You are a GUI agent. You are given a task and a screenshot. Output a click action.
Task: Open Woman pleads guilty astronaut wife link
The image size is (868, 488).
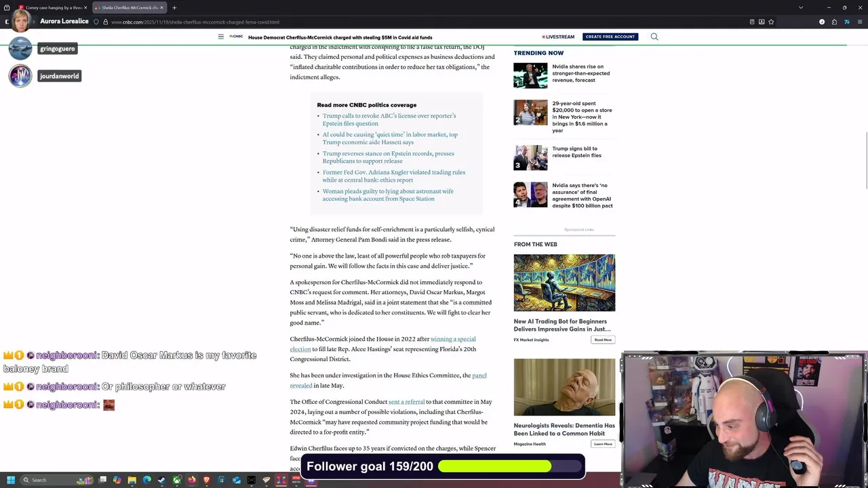[x=388, y=195]
